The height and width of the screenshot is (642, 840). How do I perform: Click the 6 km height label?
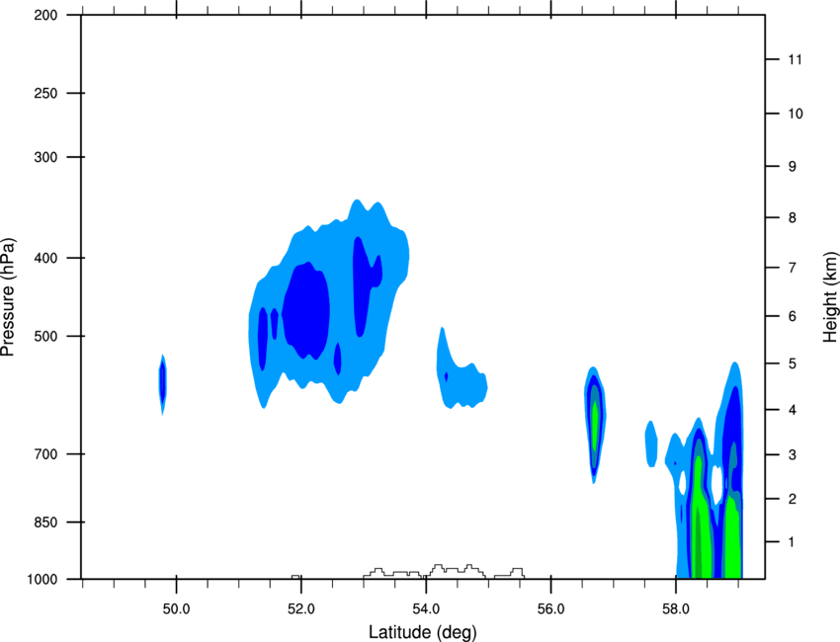pos(793,316)
